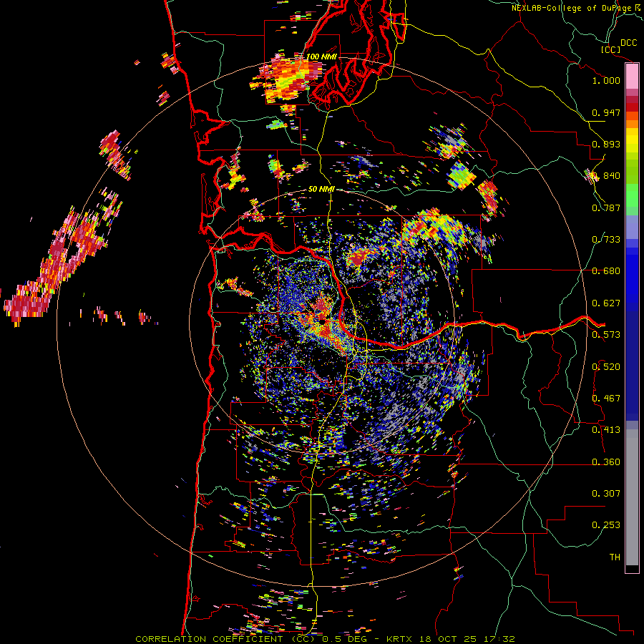The image size is (644, 644).
Task: Click the Correlation Coefficient caption at the bottom
Action: (x=325, y=639)
